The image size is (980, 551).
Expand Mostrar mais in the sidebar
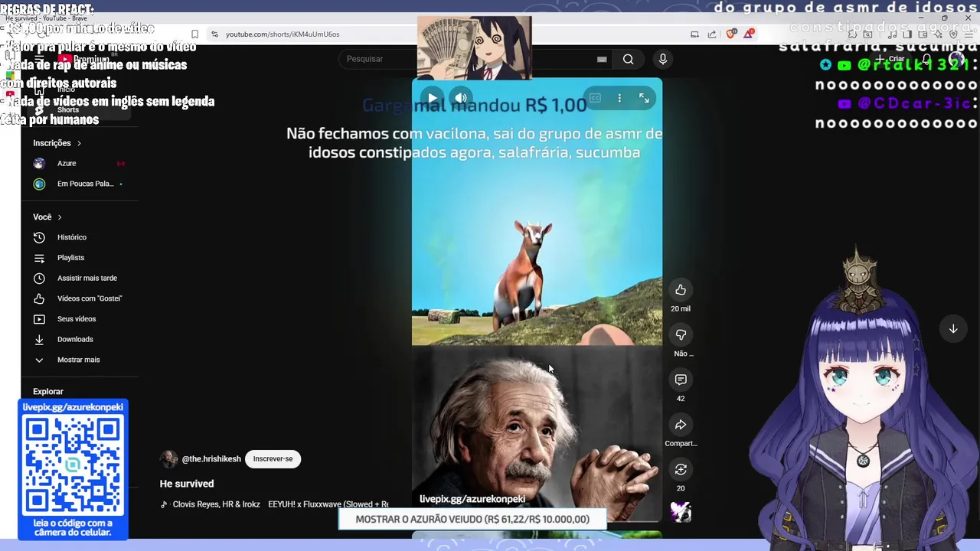(x=80, y=360)
